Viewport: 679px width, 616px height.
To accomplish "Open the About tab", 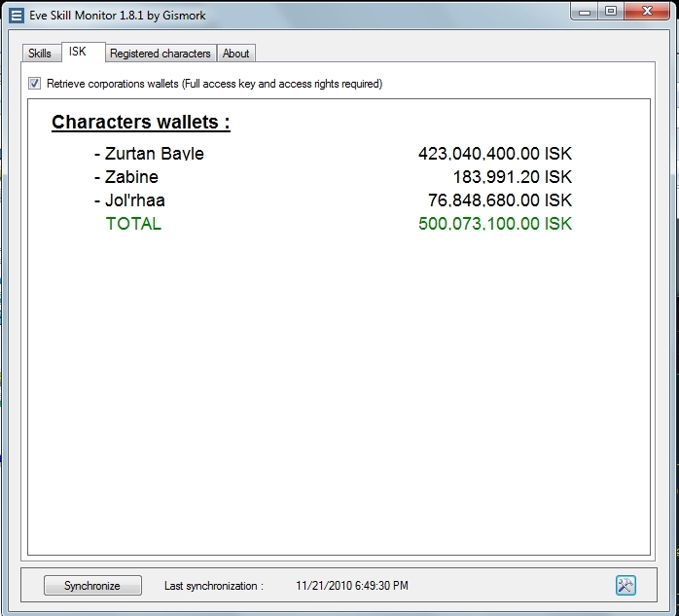I will (236, 54).
